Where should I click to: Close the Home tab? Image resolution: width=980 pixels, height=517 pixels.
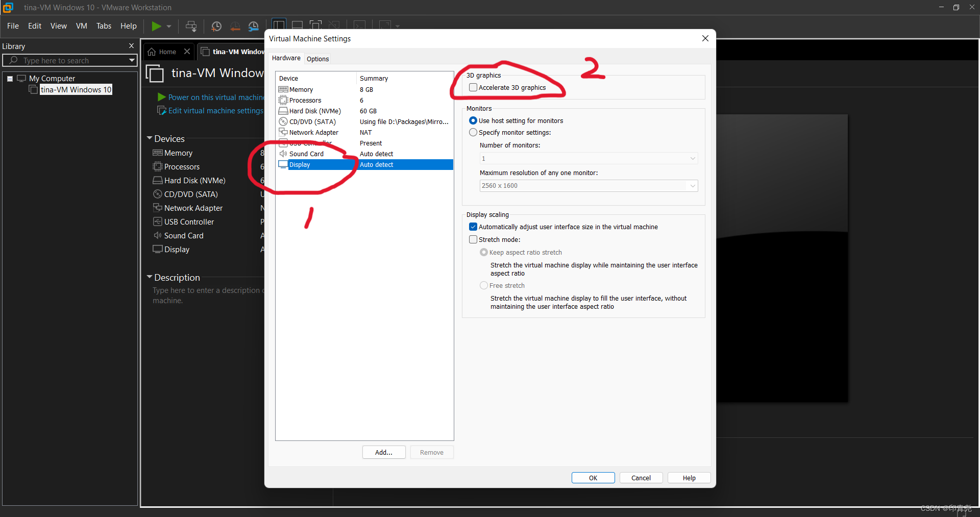click(x=187, y=52)
